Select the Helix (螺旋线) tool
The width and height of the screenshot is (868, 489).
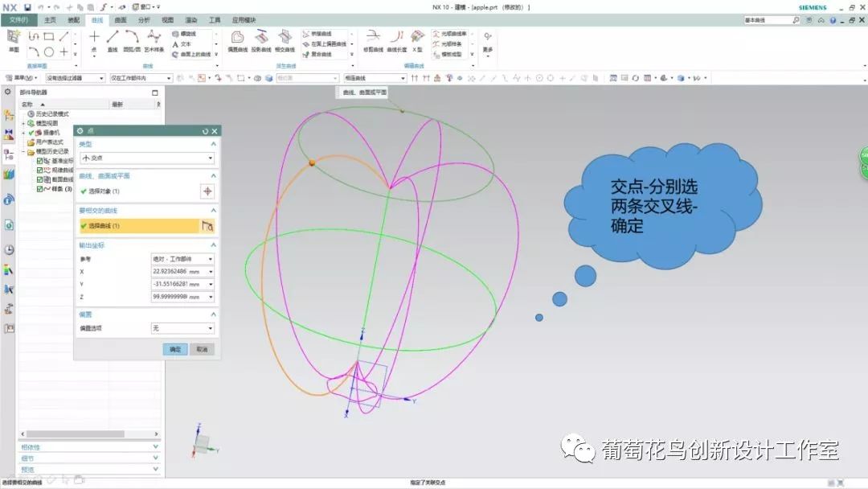tap(184, 34)
